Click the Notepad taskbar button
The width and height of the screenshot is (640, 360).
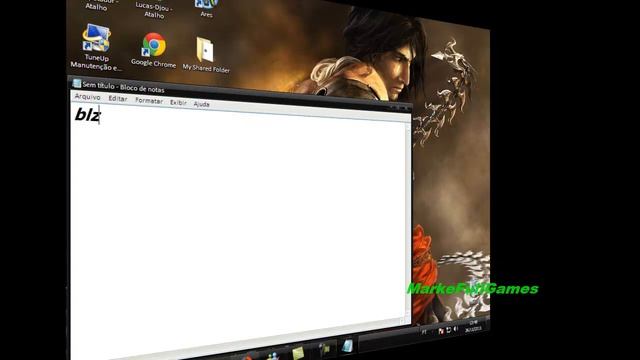[x=347, y=346]
